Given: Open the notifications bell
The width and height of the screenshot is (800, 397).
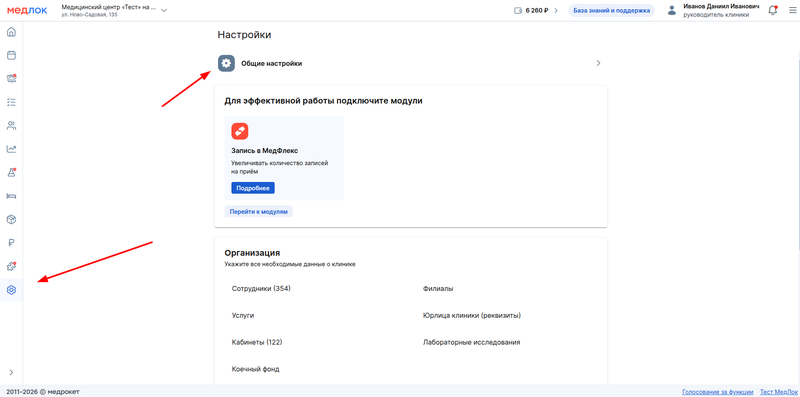Looking at the screenshot, I should point(772,10).
